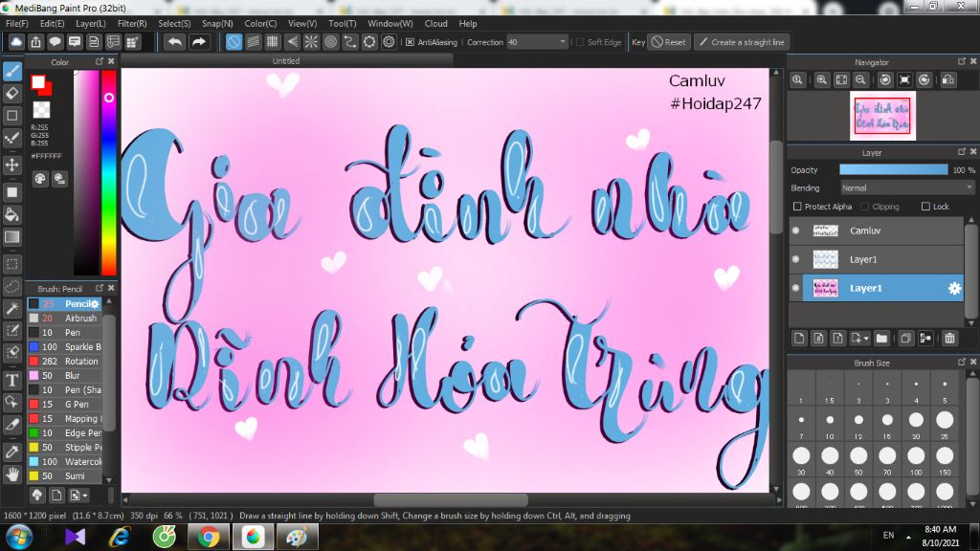Turn on parallel lines snap
980x551 pixels.
(x=253, y=42)
